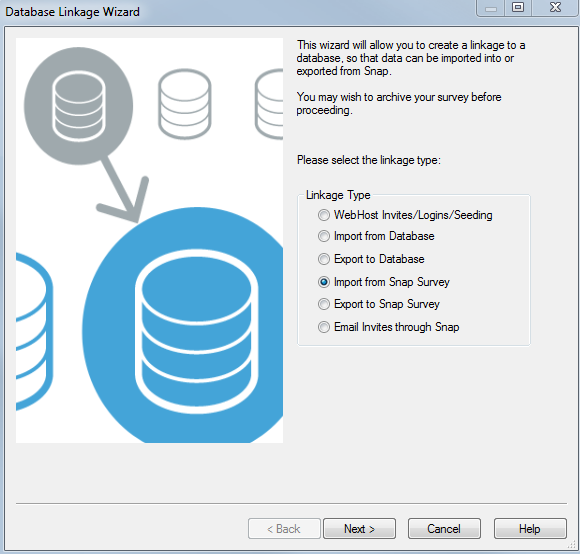Viewport: 580px width, 554px height.
Task: Open Help for the wizard
Action: coord(530,528)
